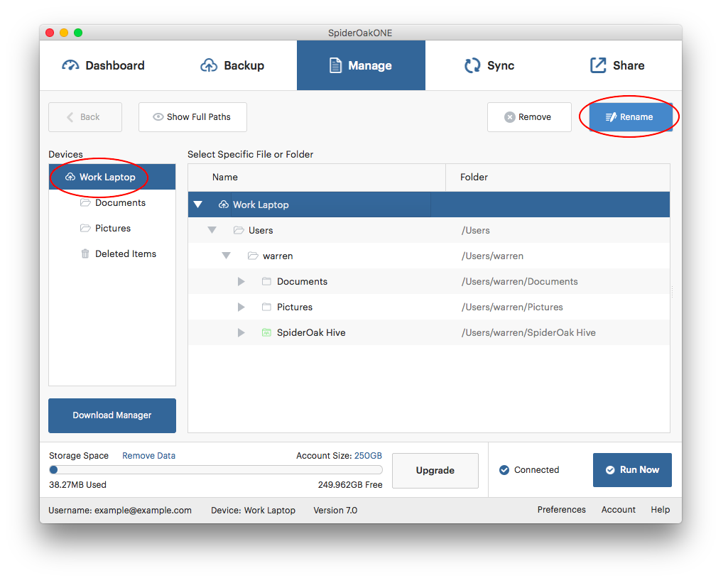
Task: Click the Pictures folder icon in the tree
Action: (x=266, y=307)
